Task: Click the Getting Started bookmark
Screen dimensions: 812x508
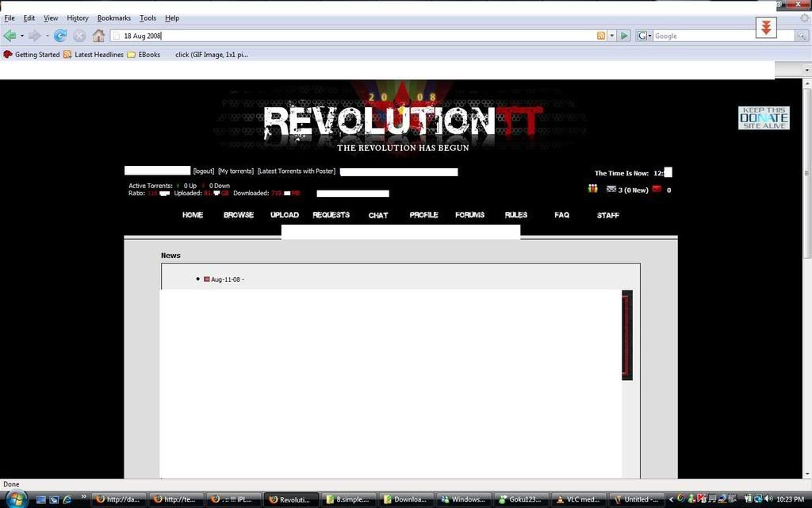Action: 32,55
